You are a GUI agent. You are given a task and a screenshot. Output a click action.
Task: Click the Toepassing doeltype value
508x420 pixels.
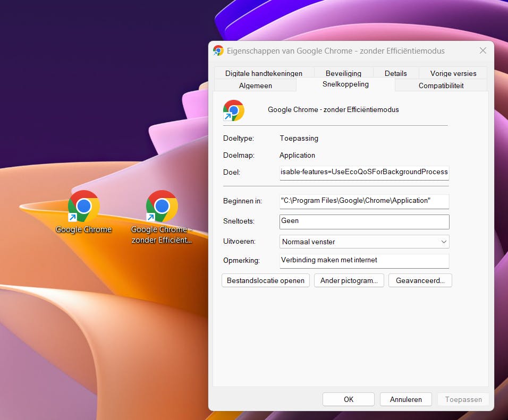tap(299, 138)
